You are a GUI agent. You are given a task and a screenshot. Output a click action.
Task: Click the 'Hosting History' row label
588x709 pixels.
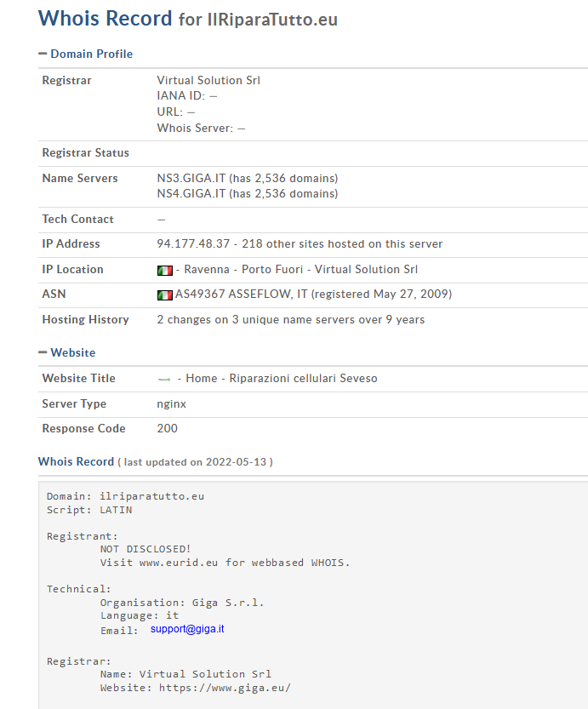(85, 320)
